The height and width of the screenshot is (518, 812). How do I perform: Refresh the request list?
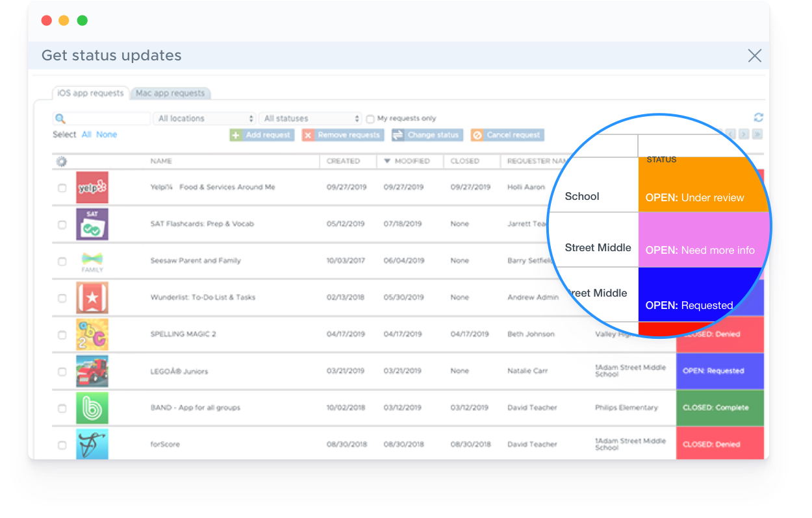758,117
